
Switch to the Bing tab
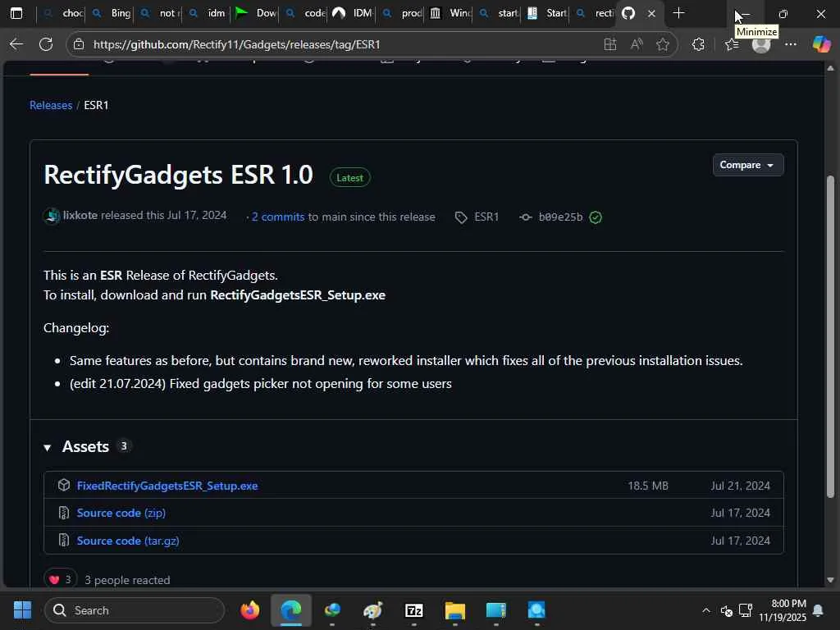(112, 13)
